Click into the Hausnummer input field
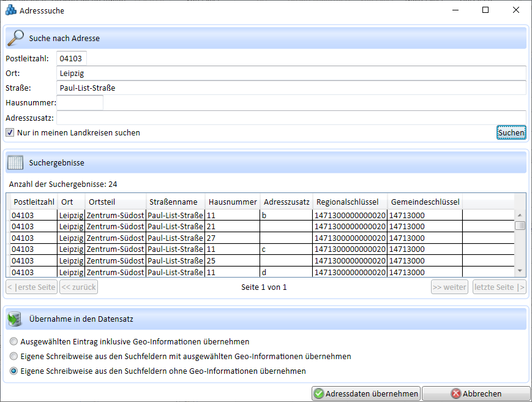The height and width of the screenshot is (402, 532). point(80,103)
